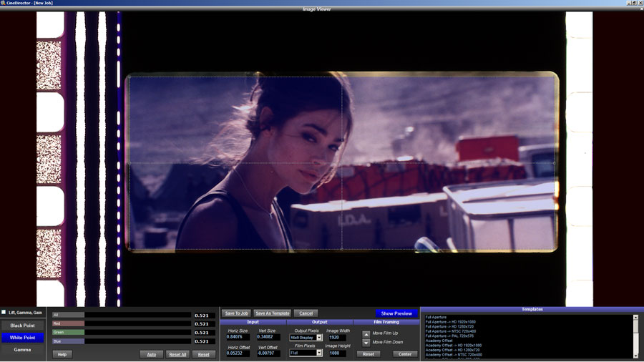The height and width of the screenshot is (362, 644).
Task: Click the Move Film Down arrow
Action: (x=366, y=343)
